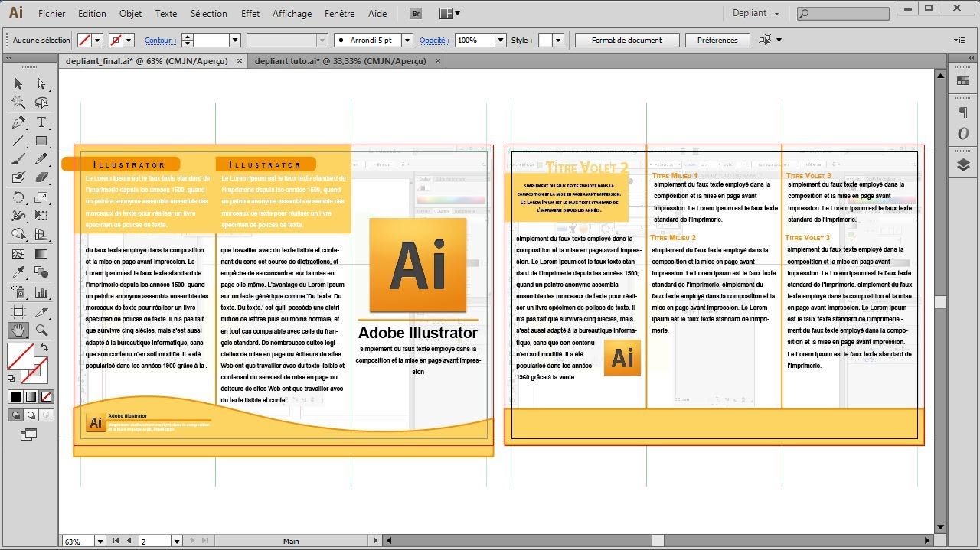Open the stroke weight dropdown
Viewport: 980px width, 550px height.
click(235, 40)
